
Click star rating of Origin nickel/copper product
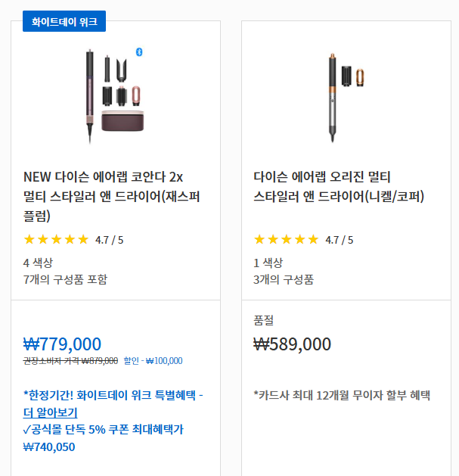(287, 240)
